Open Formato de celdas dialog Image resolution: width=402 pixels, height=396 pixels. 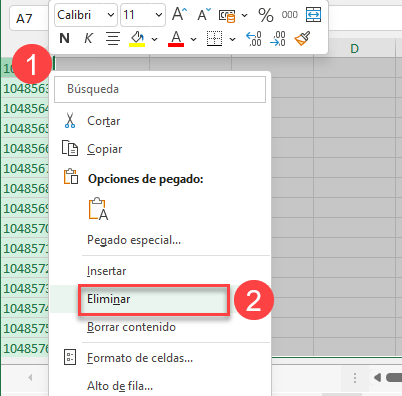140,358
